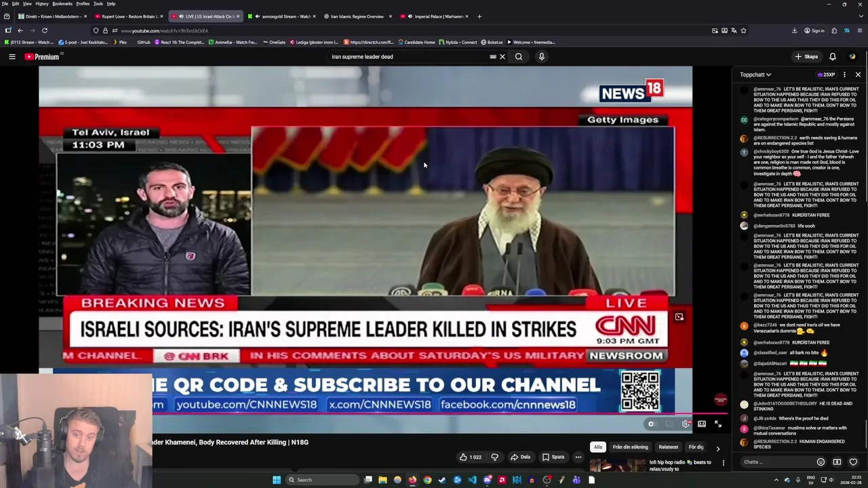Open the Plex bookmark
This screenshot has width=868, height=488.
[119, 42]
